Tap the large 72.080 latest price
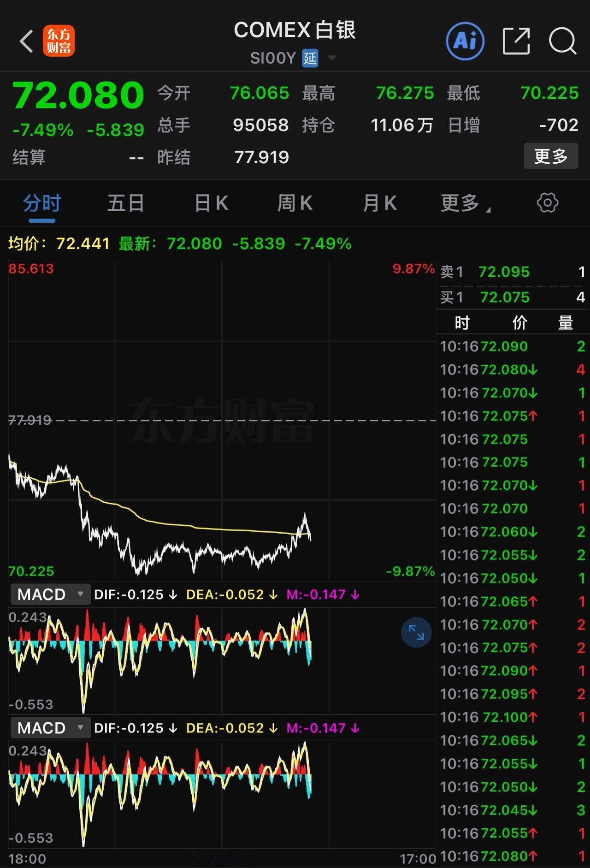The width and height of the screenshot is (590, 868). pos(78,95)
